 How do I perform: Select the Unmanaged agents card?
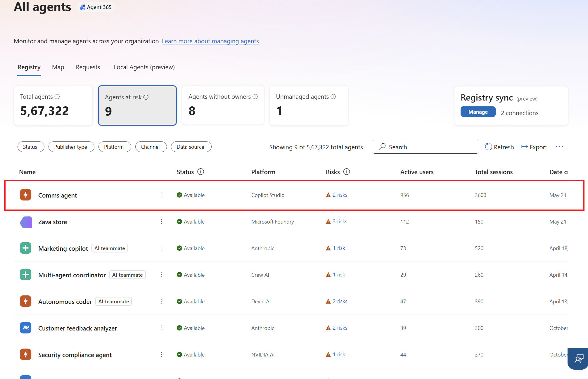309,105
